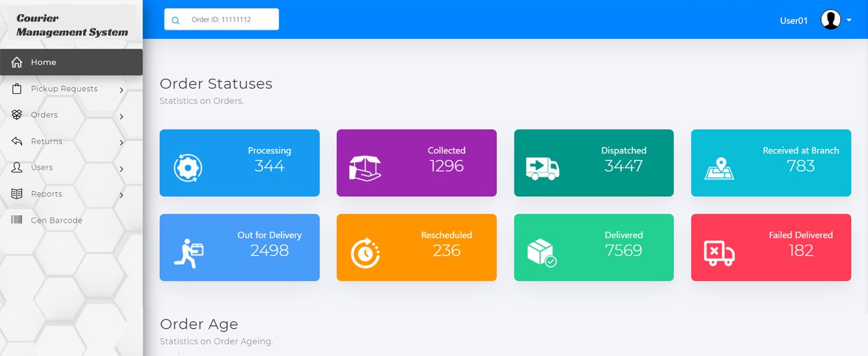The image size is (868, 356).
Task: Expand the Reports submenu chevron
Action: pyautogui.click(x=122, y=195)
